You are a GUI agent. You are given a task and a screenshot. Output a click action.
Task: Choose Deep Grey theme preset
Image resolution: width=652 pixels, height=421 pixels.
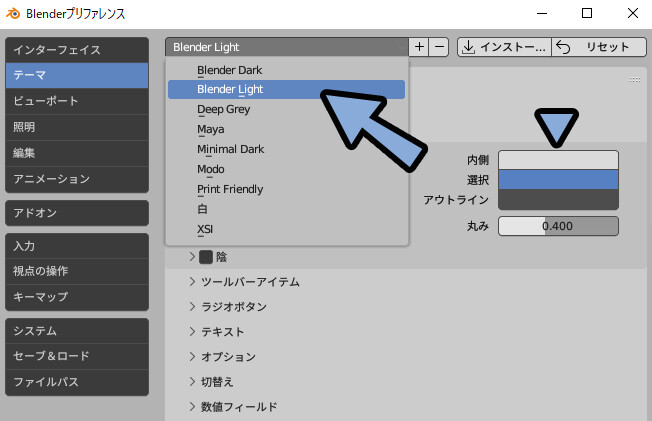click(286, 109)
